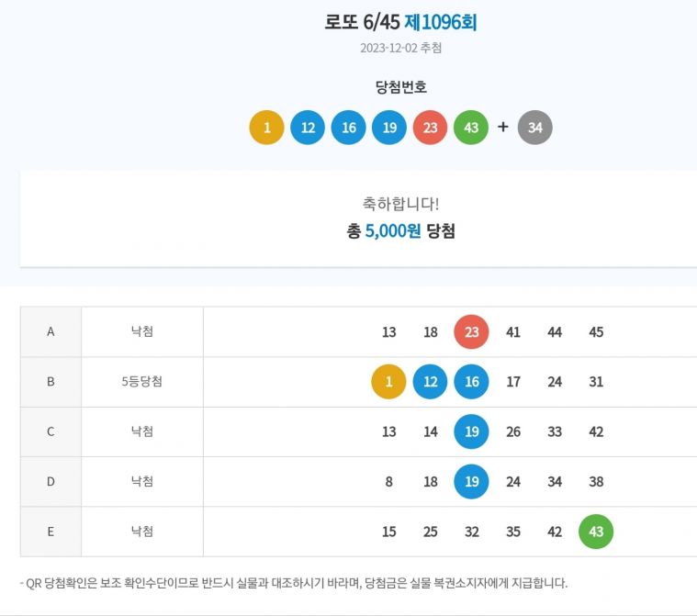This screenshot has width=697, height=616.
Task: Click the 당첨번호 heading
Action: click(401, 86)
